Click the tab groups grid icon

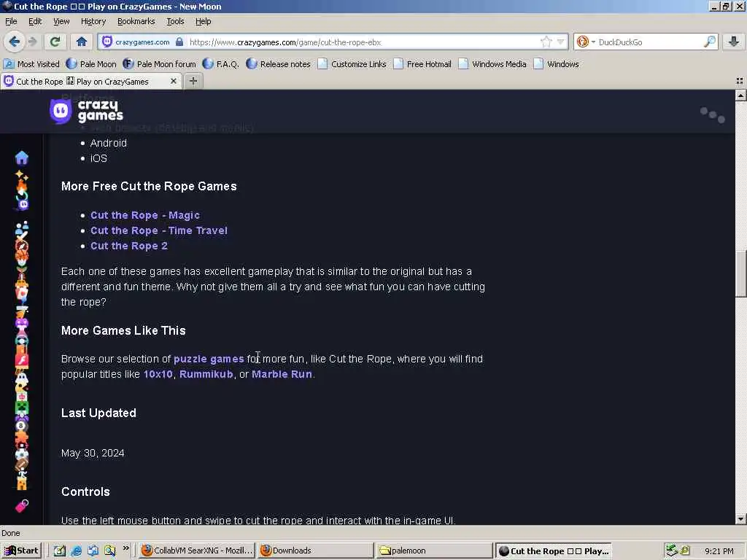point(740,82)
